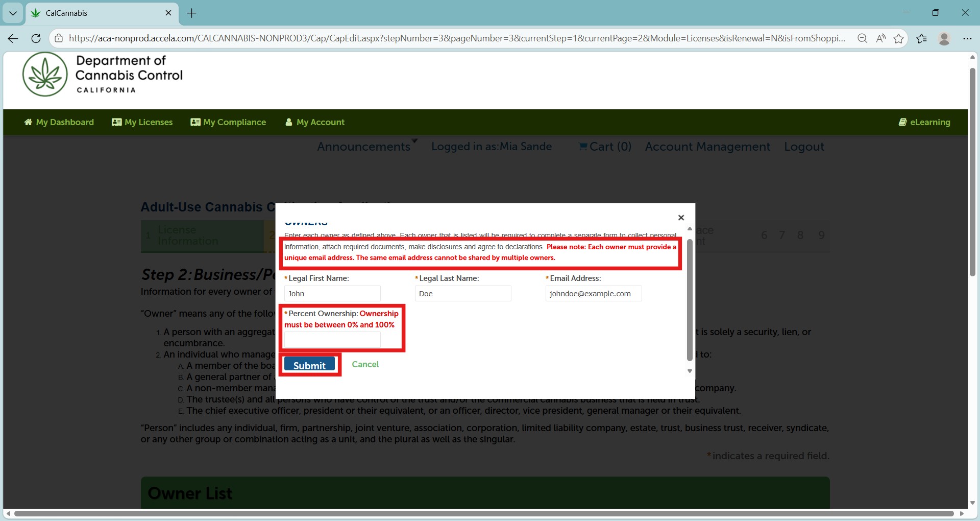
Task: Open the Favorites list icon
Action: [921, 38]
